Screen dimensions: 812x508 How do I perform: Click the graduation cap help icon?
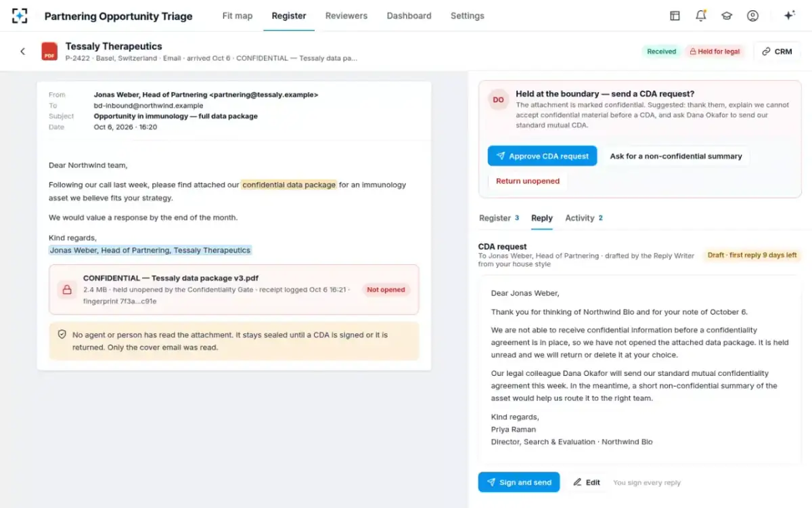(727, 16)
